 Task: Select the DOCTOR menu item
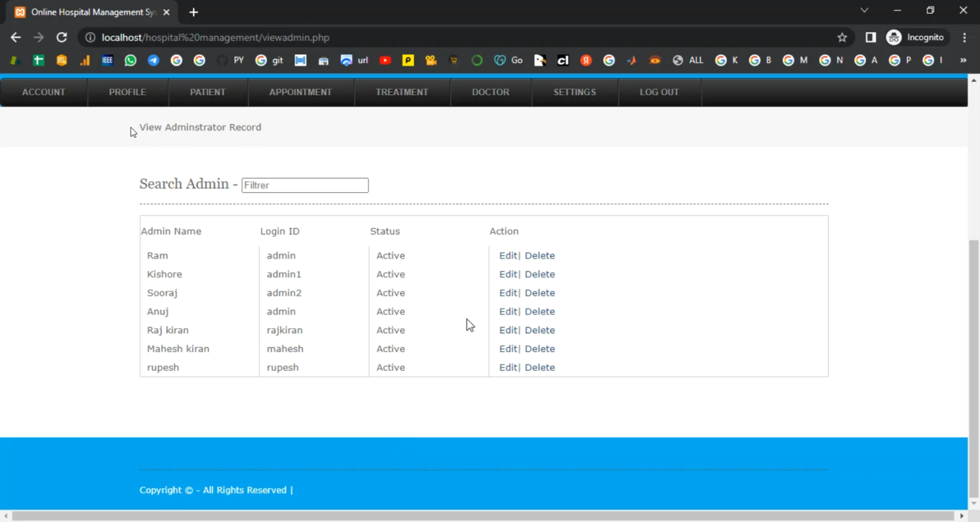[490, 92]
